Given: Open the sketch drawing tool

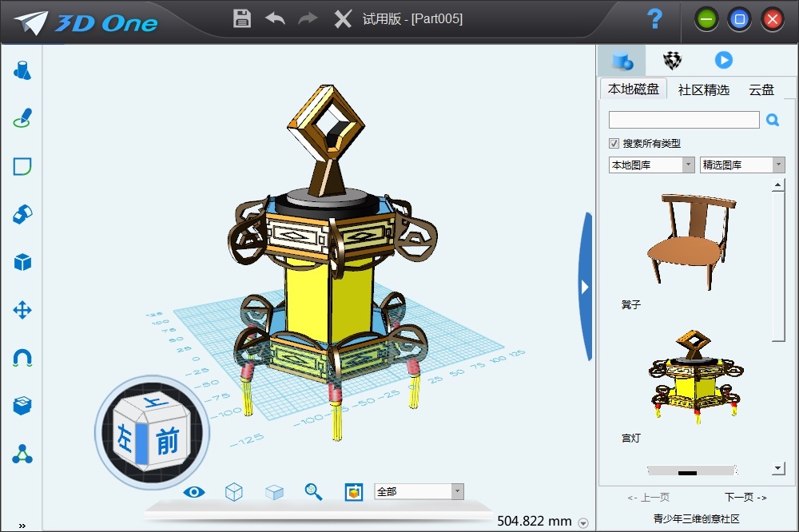Looking at the screenshot, I should [x=22, y=118].
